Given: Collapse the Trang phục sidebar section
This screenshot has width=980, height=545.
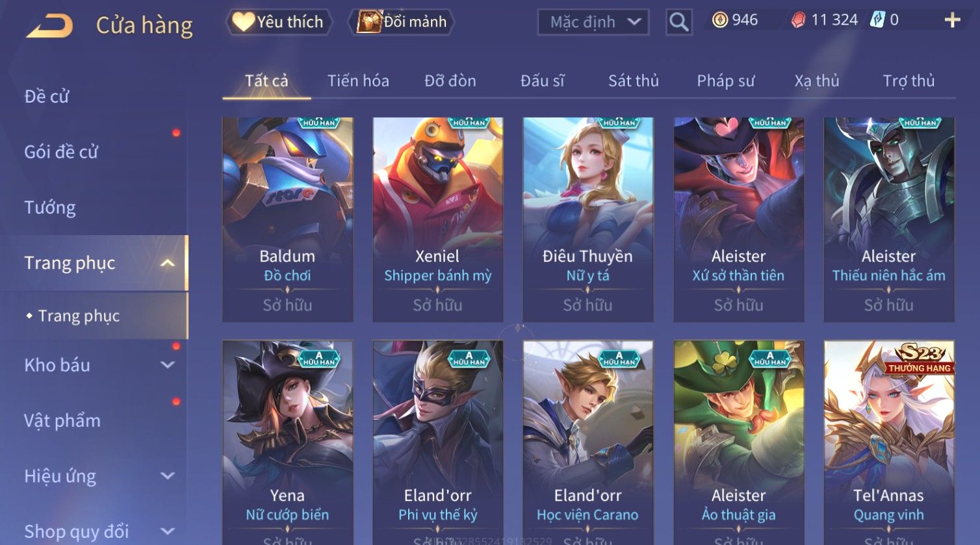Looking at the screenshot, I should pos(167,263).
